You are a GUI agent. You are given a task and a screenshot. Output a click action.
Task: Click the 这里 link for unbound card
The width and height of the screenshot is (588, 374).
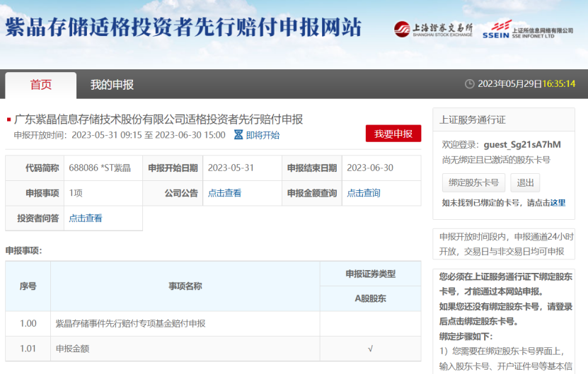coord(558,203)
